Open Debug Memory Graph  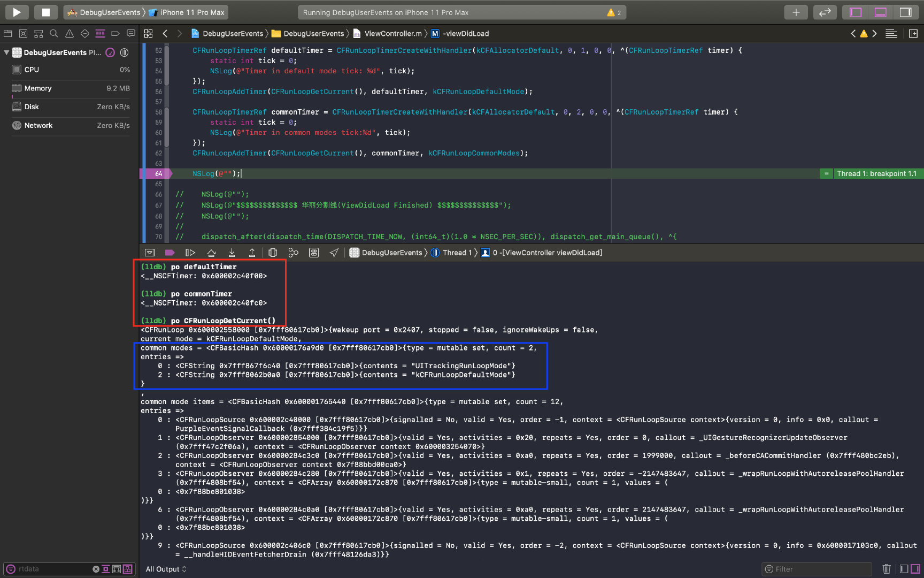pos(293,253)
